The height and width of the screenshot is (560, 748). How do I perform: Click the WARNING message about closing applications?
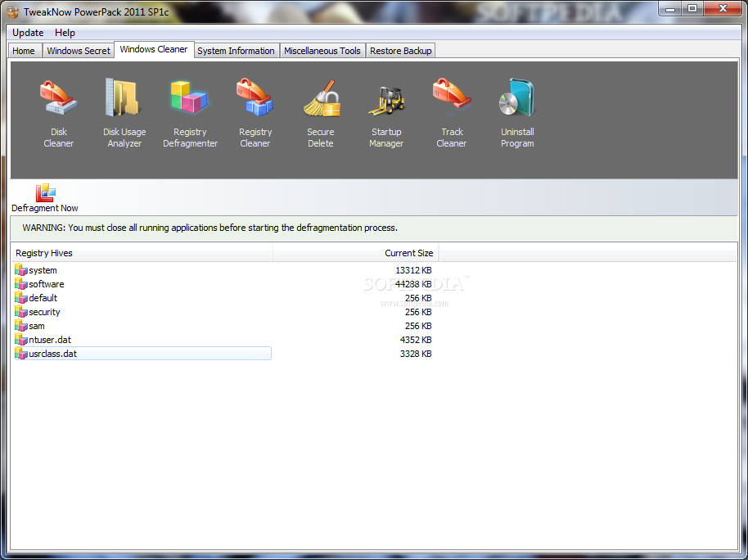pyautogui.click(x=210, y=228)
